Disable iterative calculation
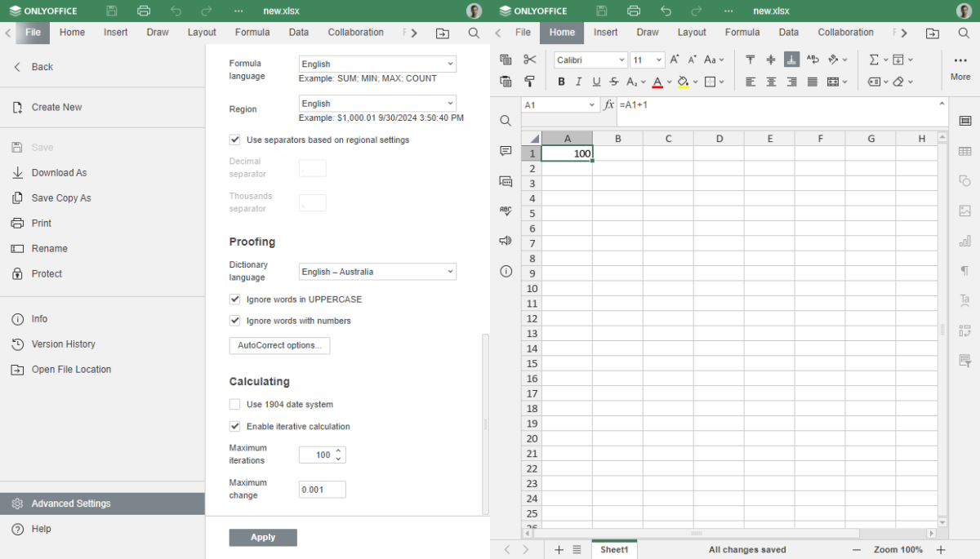 (x=234, y=426)
